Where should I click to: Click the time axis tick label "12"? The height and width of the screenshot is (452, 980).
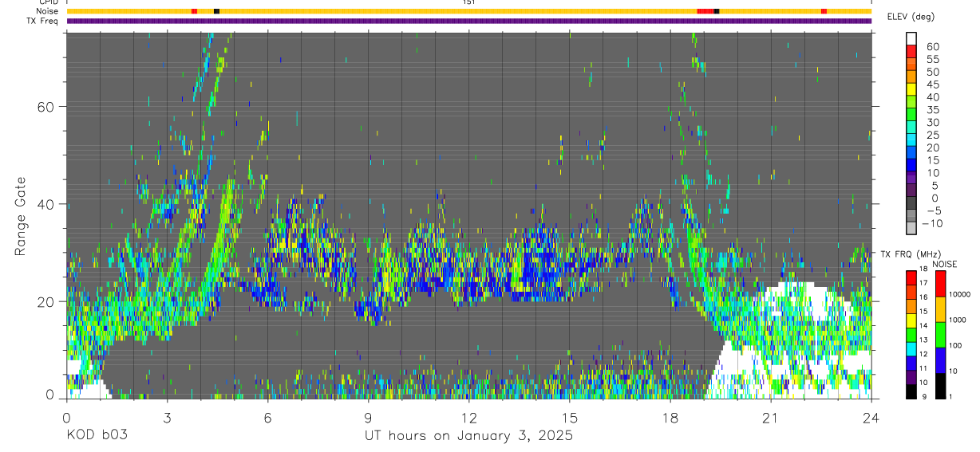coord(468,419)
